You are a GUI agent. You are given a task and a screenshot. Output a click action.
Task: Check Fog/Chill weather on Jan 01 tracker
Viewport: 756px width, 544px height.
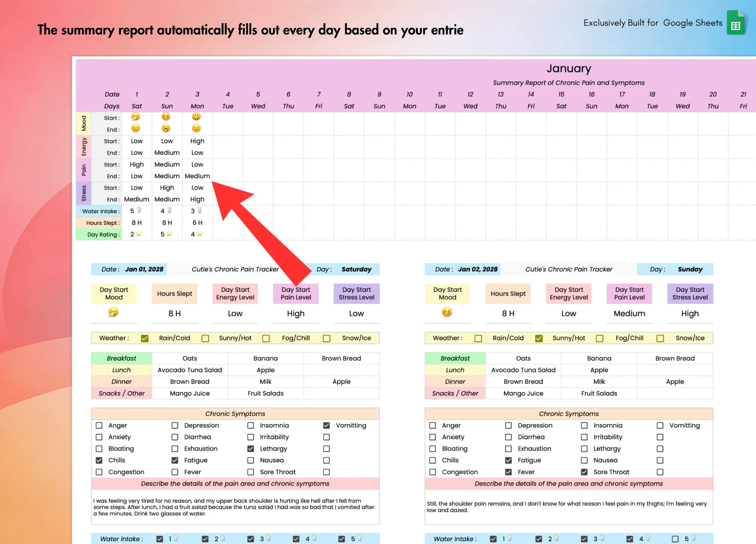(x=266, y=338)
